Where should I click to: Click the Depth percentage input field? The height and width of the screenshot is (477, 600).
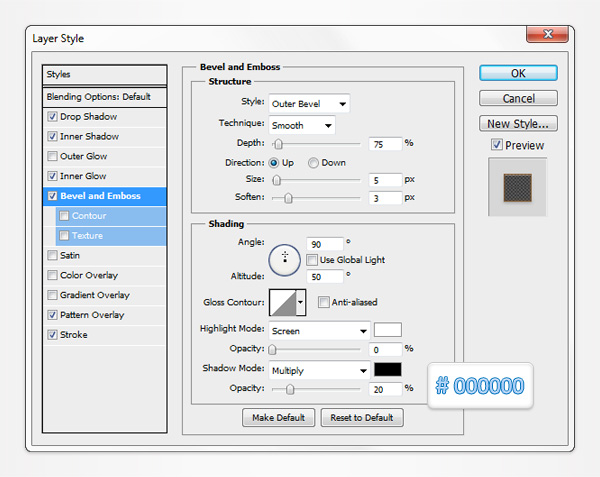pos(384,143)
